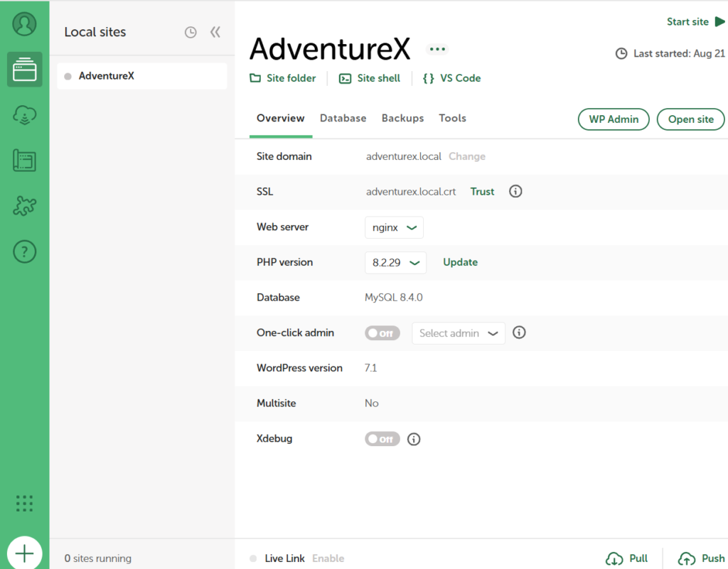Click the Start site link text
This screenshot has width=728, height=569.
click(687, 22)
